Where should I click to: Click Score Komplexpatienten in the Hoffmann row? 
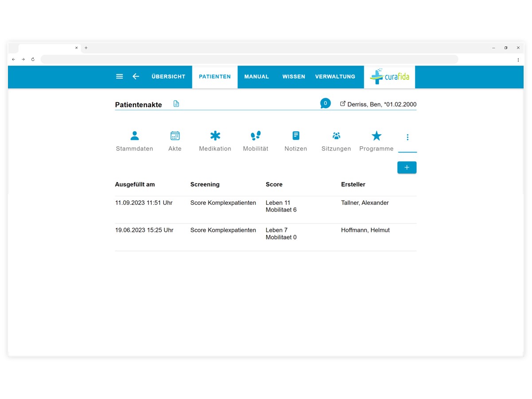tap(223, 231)
